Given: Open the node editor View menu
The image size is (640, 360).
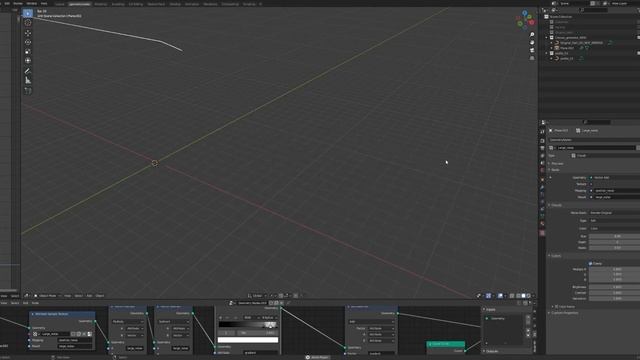Looking at the screenshot, I should tap(4, 303).
